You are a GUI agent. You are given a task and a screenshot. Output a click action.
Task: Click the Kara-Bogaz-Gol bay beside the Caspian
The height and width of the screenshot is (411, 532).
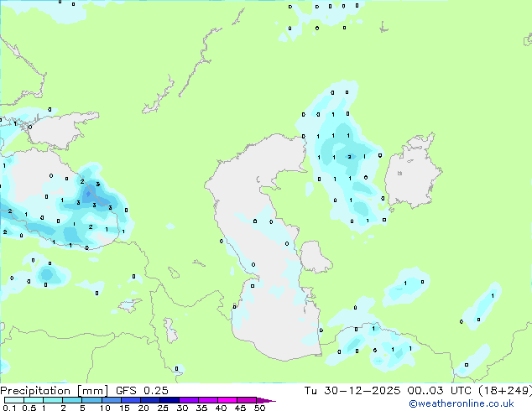[315, 257]
